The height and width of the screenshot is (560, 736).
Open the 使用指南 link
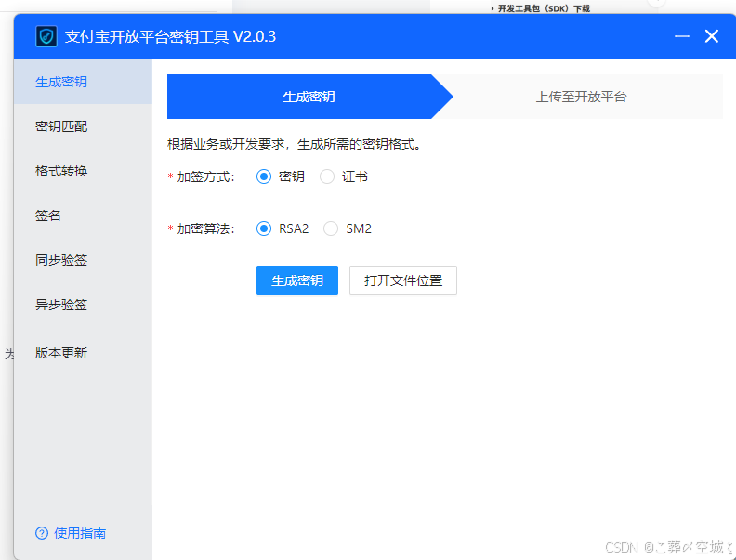point(80,533)
